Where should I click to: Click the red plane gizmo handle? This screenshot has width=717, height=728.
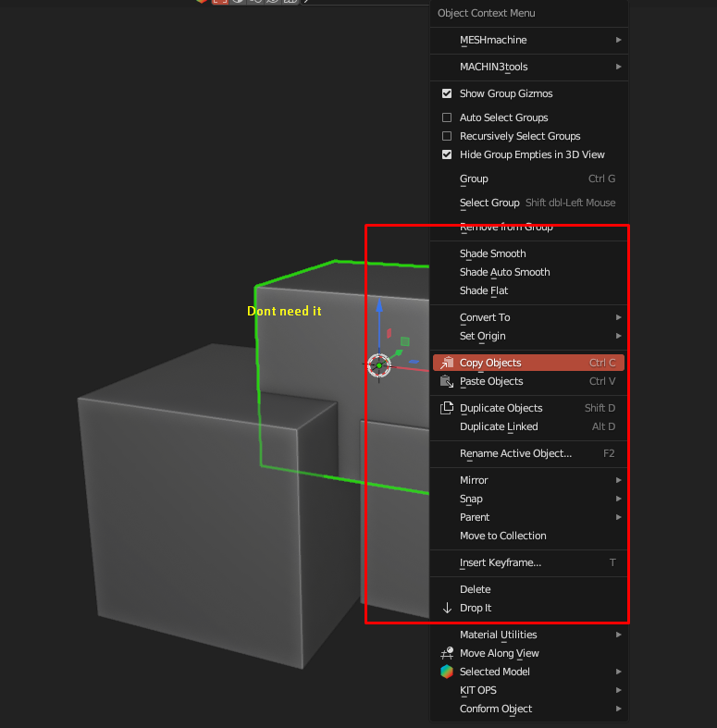389,333
